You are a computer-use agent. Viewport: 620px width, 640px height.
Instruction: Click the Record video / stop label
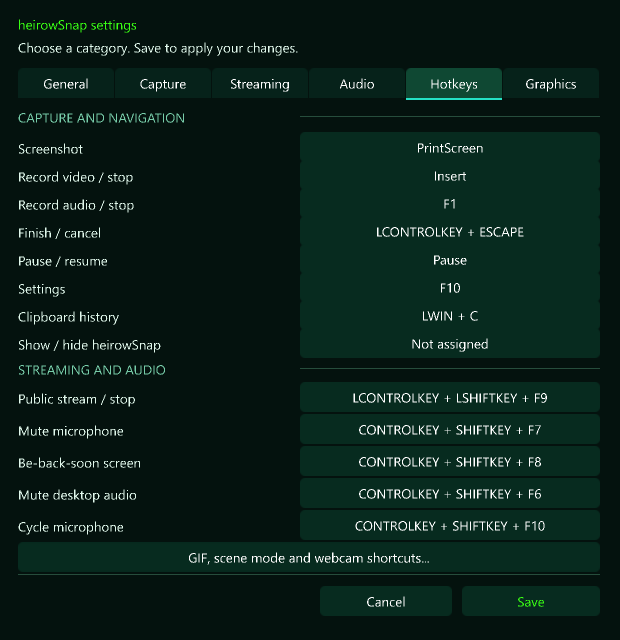point(76,177)
